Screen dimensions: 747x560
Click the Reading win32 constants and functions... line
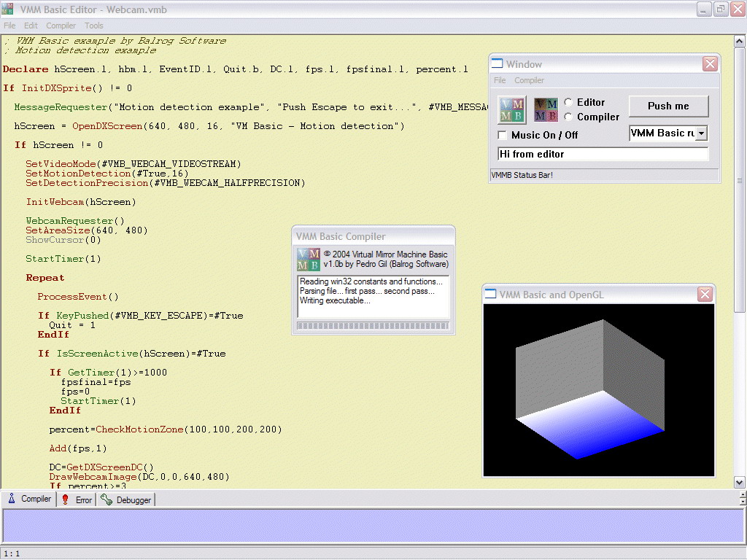pyautogui.click(x=371, y=281)
